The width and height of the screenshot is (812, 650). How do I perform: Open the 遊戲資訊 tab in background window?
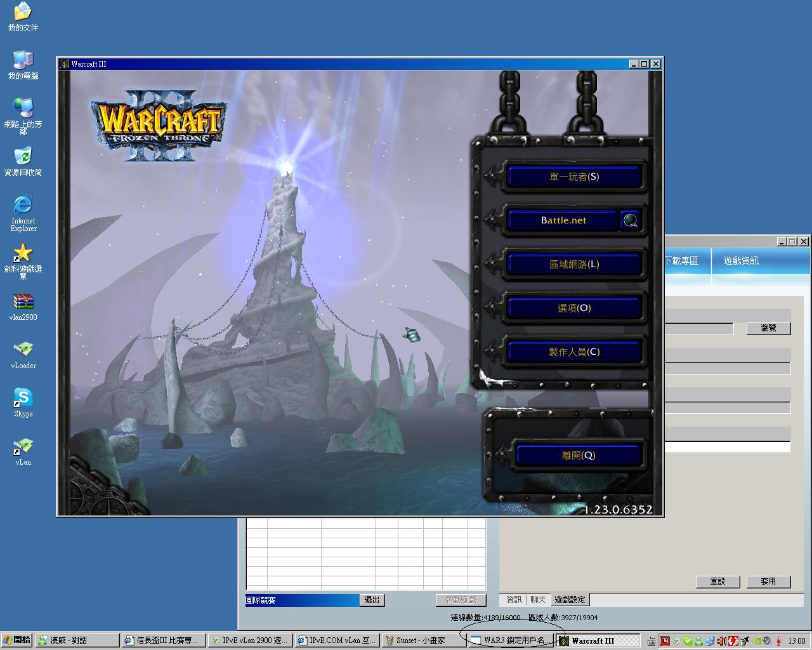(x=741, y=261)
